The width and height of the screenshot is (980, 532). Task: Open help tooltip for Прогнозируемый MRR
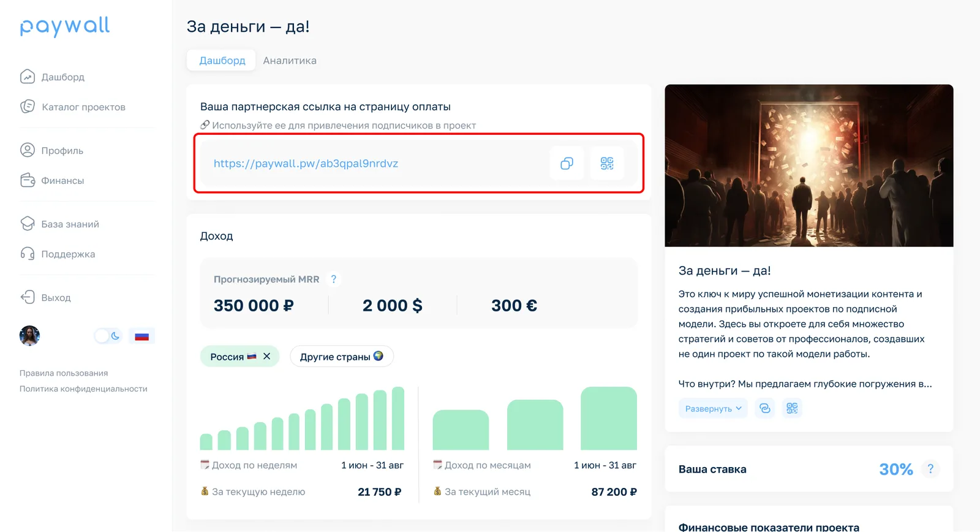tap(333, 279)
